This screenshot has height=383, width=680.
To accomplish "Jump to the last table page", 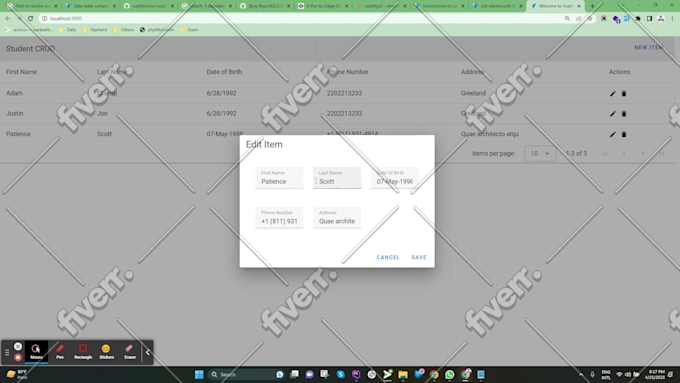I will pos(662,154).
